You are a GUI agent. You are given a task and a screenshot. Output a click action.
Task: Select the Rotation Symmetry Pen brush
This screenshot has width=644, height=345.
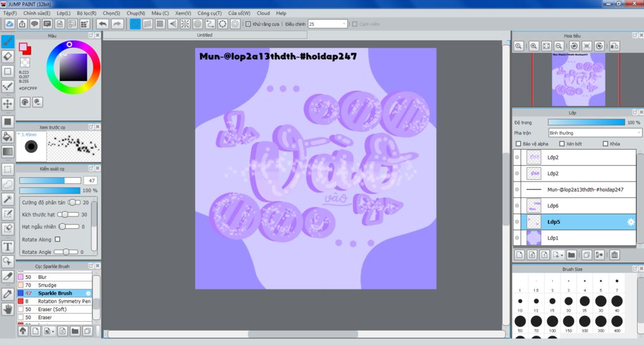click(54, 301)
